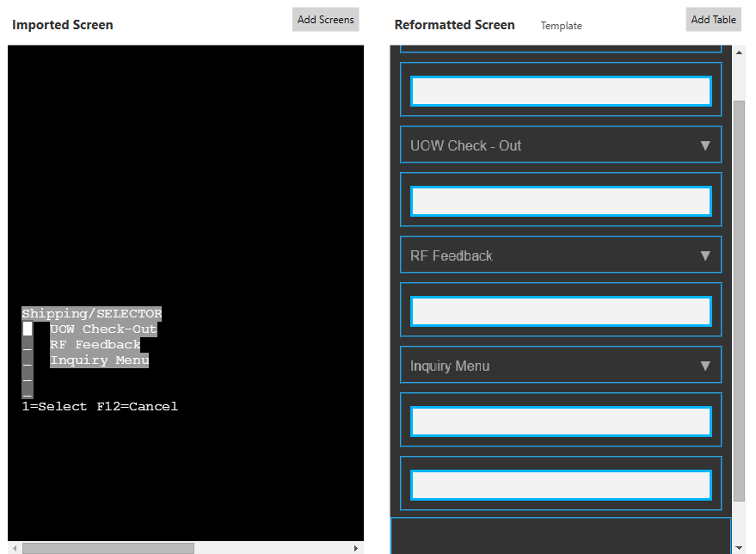Focus input field directly below UOW Check - Out dropdown
Screen dimensions: 756x554
561,201
